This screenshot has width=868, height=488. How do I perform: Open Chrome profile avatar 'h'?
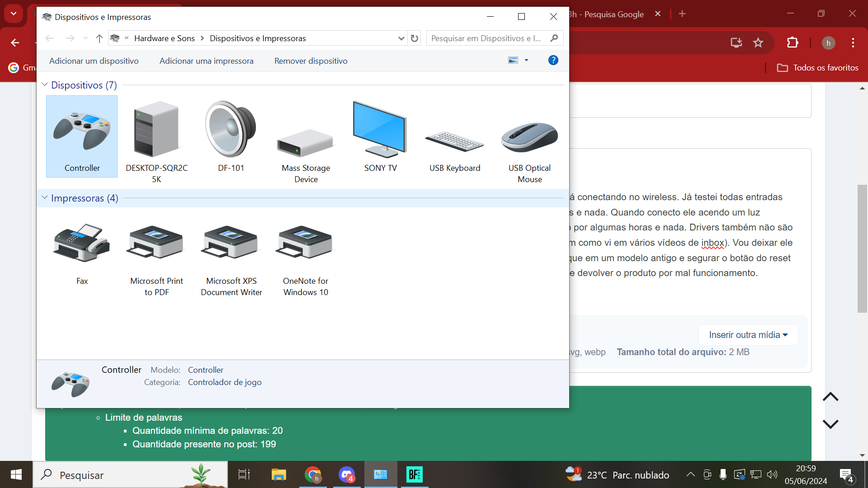(x=828, y=43)
